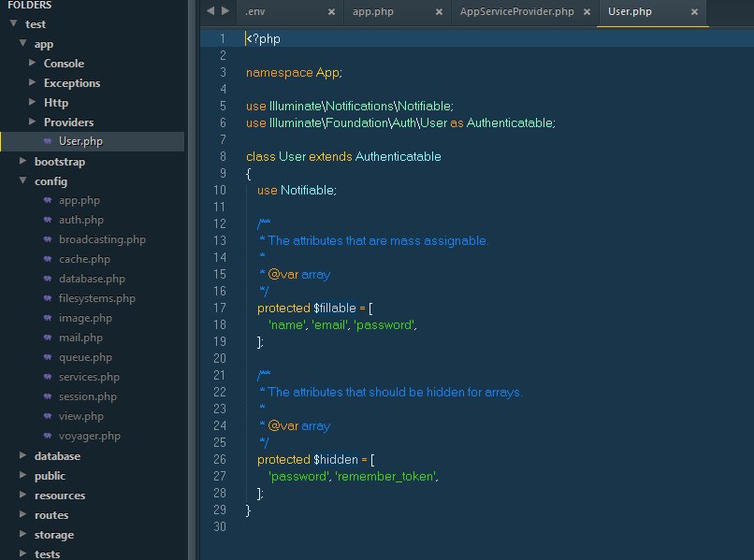Screen dimensions: 754x560
Task: Click the PHP icon next to app.php in sidebar
Action: click(48, 200)
